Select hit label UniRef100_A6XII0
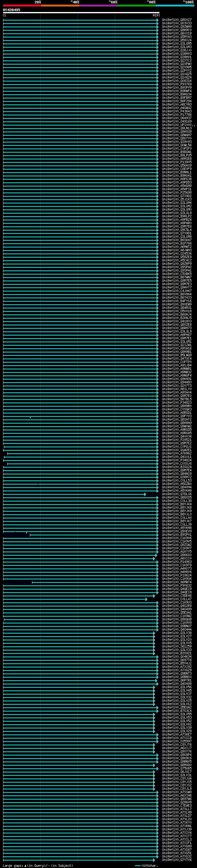197x868 pixels. pyautogui.click(x=177, y=558)
